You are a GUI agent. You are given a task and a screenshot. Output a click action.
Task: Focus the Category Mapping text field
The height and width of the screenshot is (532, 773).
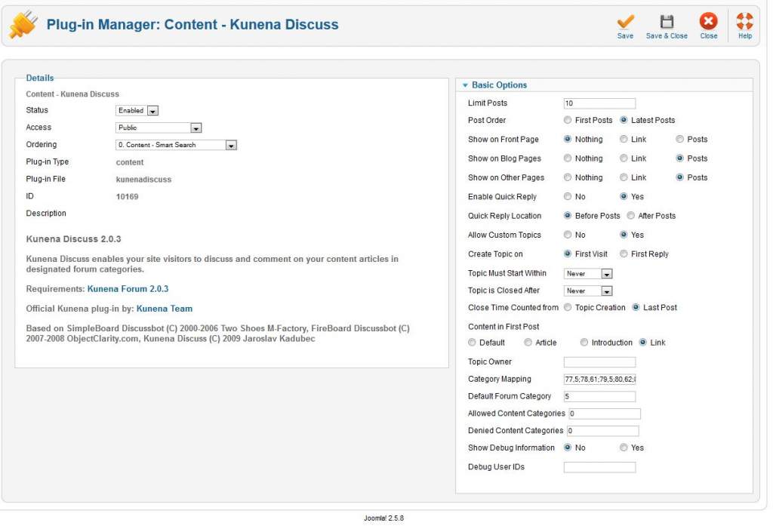coord(599,380)
